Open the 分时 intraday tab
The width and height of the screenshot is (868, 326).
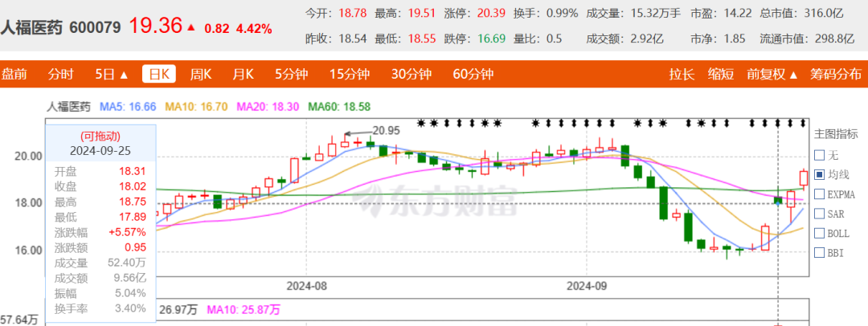coord(60,75)
